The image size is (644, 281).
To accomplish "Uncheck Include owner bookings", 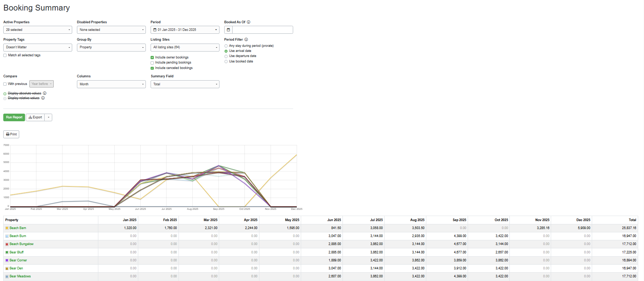I will [152, 57].
